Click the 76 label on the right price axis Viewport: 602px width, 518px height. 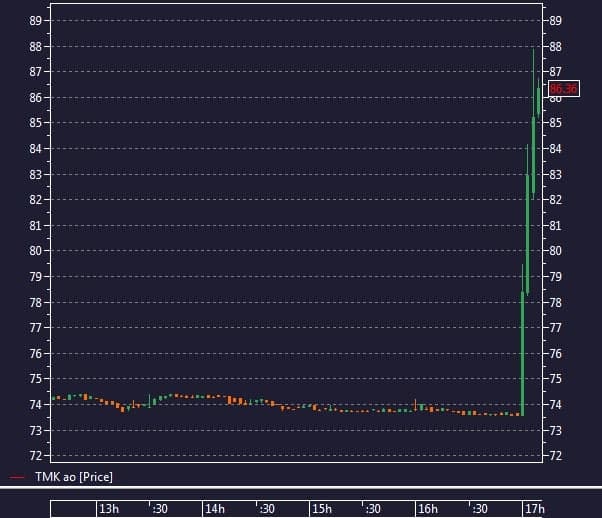click(555, 354)
